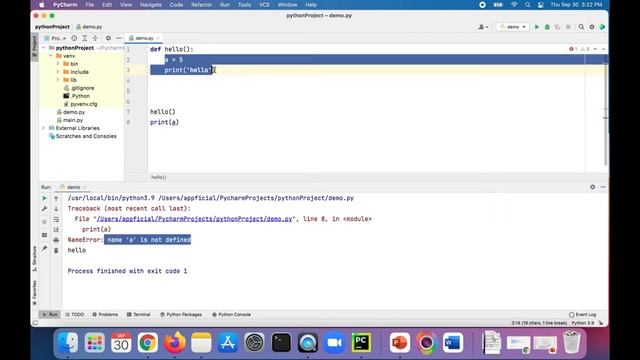This screenshot has height=360, width=640.
Task: Run demo with coverage
Action: [558, 27]
